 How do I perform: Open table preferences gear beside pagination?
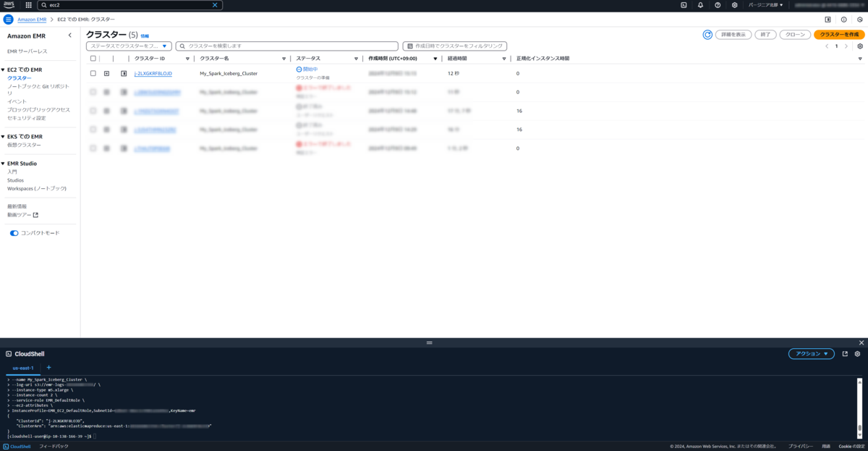(860, 46)
